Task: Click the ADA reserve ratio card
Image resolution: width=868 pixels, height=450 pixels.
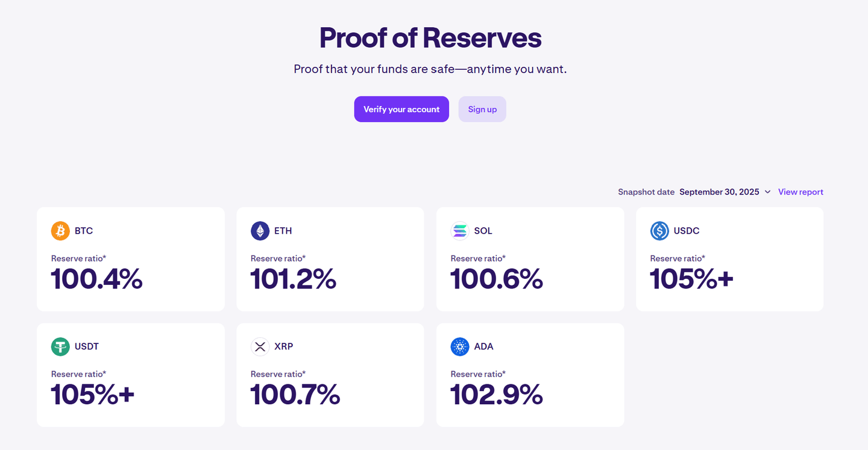Action: (530, 375)
